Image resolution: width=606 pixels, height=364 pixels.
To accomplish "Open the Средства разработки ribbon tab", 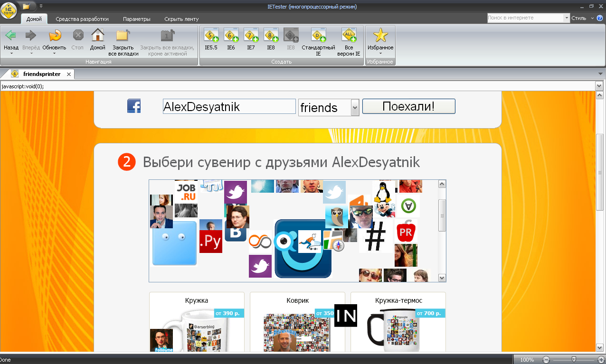I will coord(82,19).
